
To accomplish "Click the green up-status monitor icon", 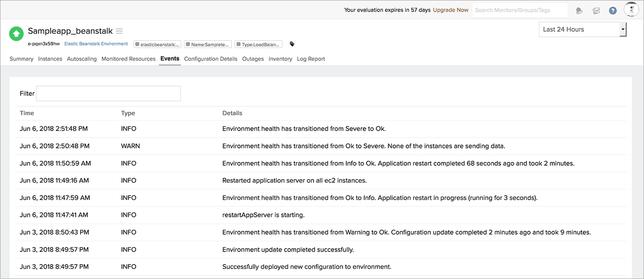I will tap(16, 33).
